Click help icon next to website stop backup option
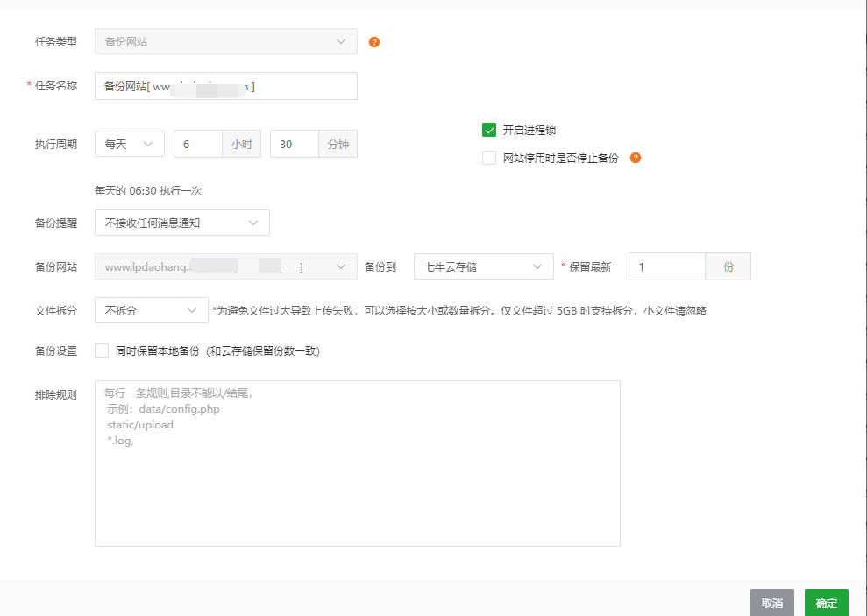The width and height of the screenshot is (867, 616). pyautogui.click(x=636, y=158)
